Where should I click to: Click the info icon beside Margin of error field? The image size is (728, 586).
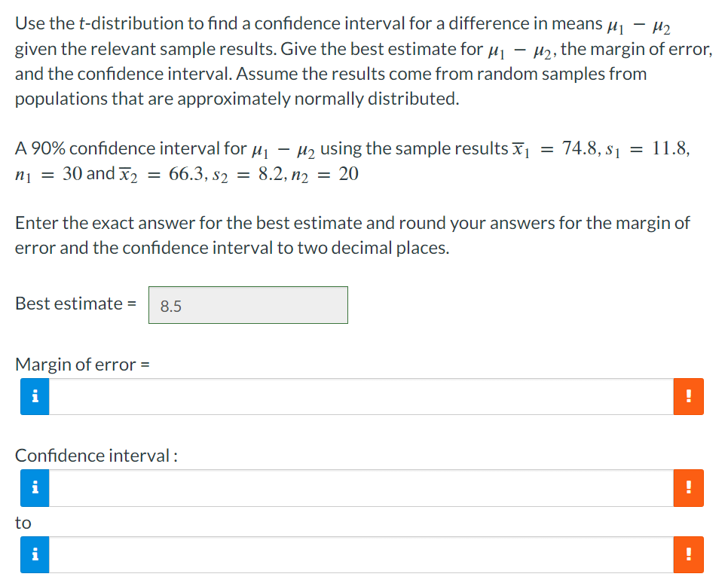(x=33, y=395)
